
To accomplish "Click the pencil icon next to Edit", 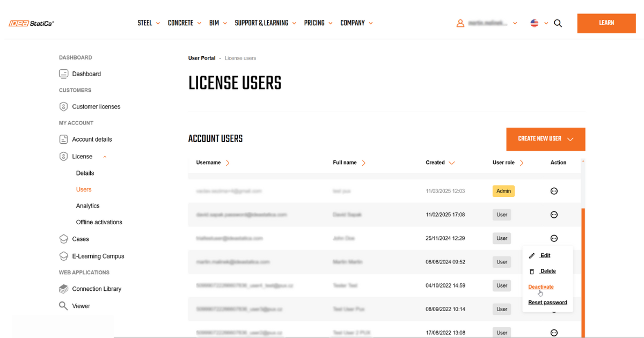I will 532,256.
